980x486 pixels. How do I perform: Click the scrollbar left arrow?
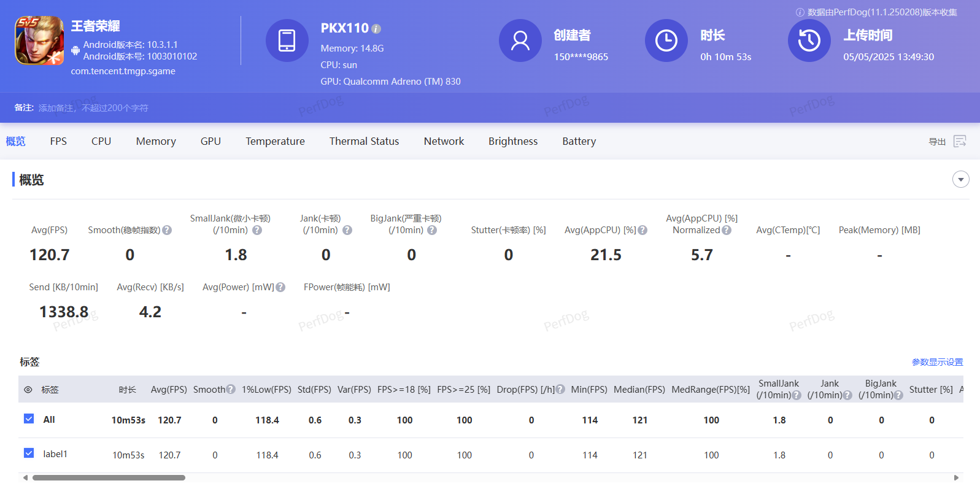pos(25,477)
